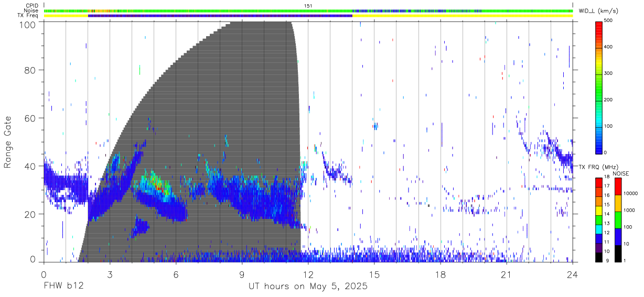Click the '11' MHz tick label
Screen dimensions: 644x297
608,242
